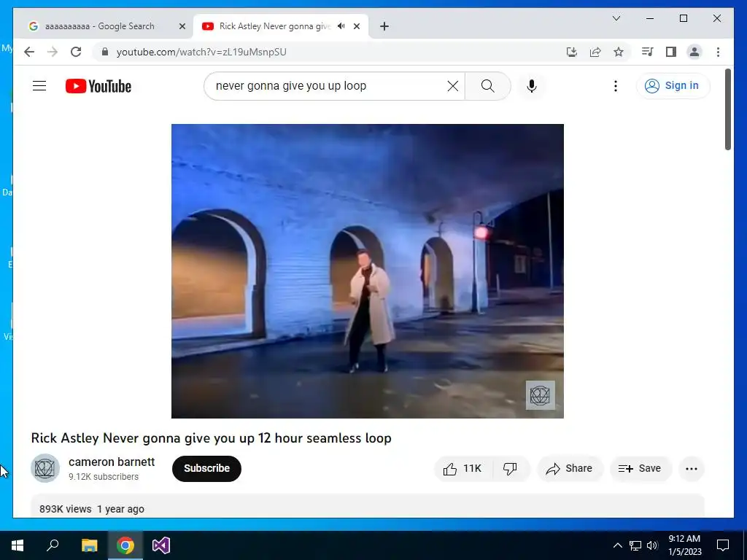The height and width of the screenshot is (560, 747).
Task: Open Chrome media controls
Action: [x=648, y=52]
